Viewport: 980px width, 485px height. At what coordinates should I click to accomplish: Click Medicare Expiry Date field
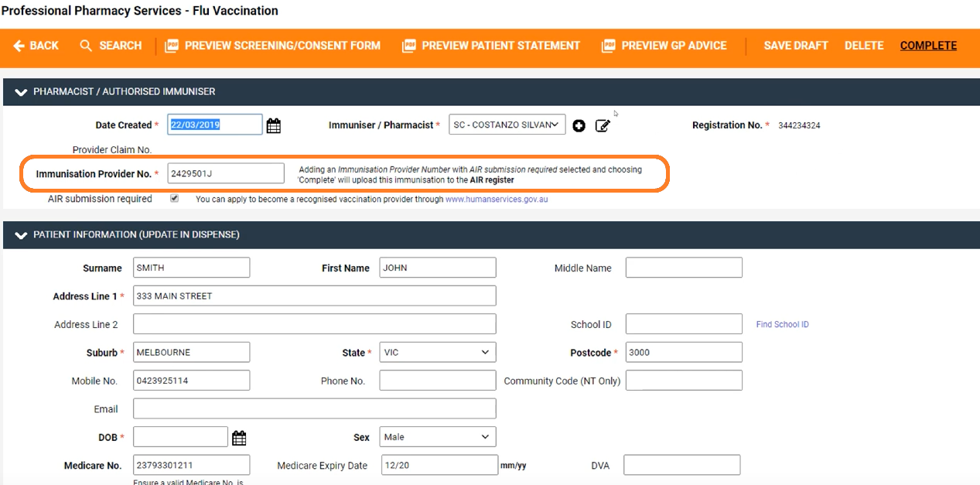[x=439, y=465]
